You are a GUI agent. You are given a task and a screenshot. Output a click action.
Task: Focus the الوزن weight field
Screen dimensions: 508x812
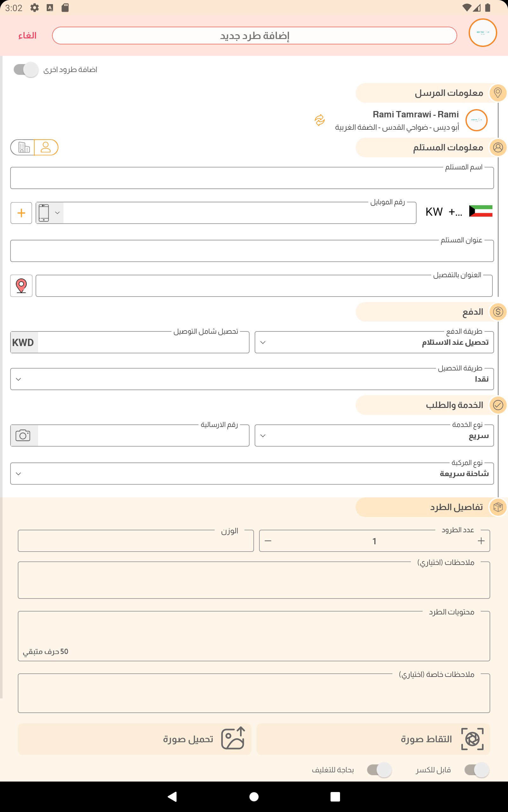tap(136, 540)
